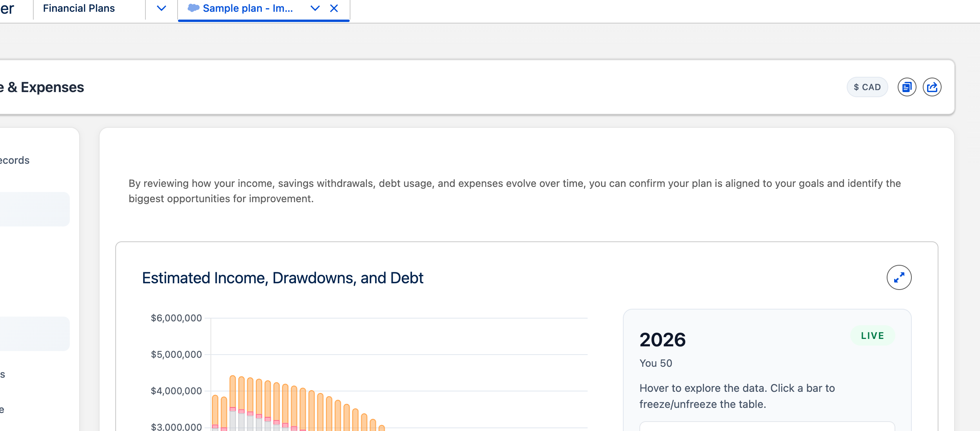Click the $ CAD currency badge

click(867, 87)
